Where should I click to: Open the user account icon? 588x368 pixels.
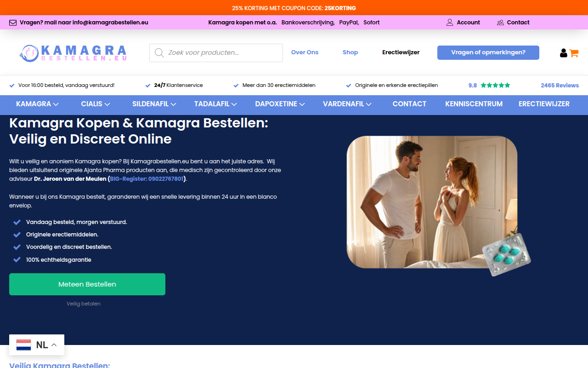[x=563, y=53]
